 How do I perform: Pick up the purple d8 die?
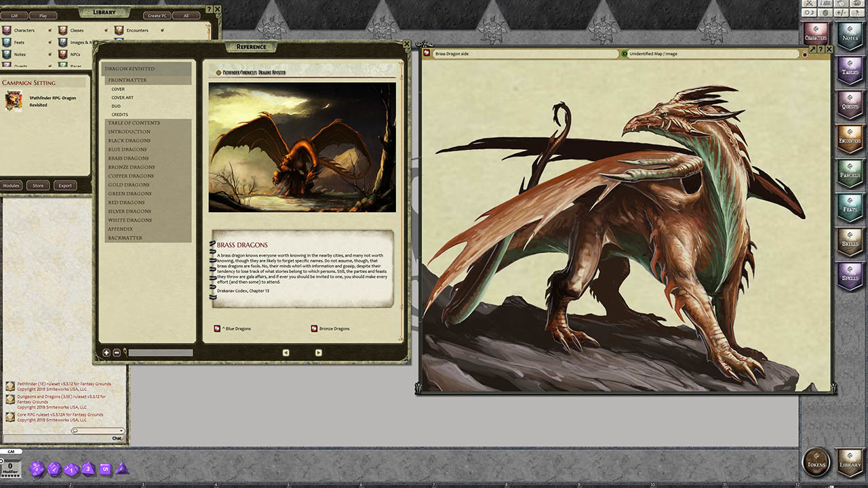(88, 468)
